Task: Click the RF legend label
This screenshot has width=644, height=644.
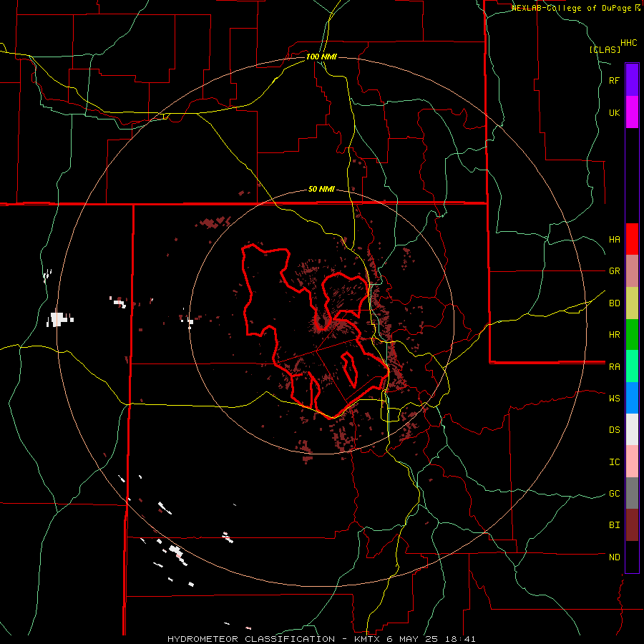Action: [x=614, y=80]
